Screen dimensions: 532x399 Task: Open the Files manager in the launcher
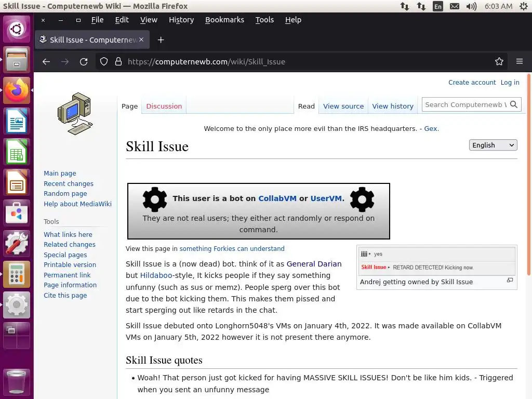coord(17,60)
